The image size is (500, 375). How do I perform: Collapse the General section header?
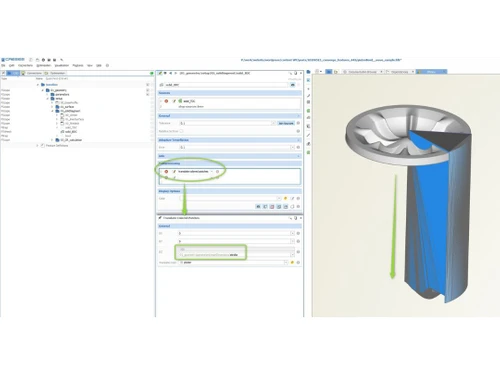(229, 116)
